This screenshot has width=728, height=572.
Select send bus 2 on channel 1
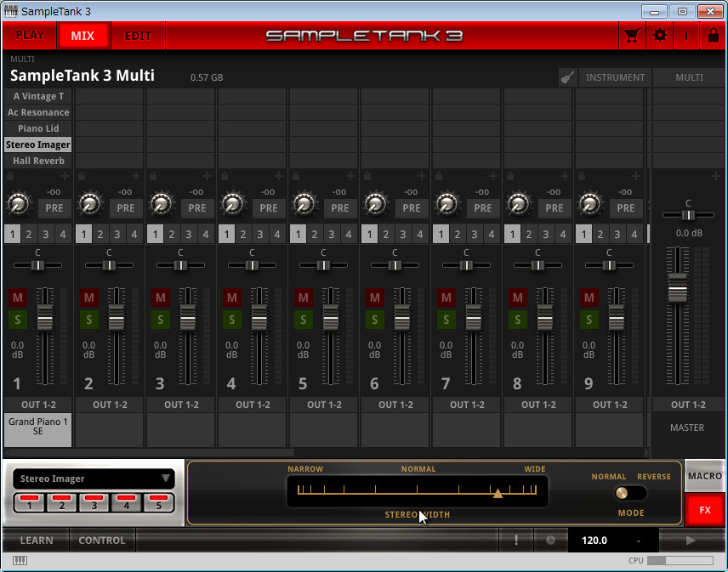pyautogui.click(x=29, y=235)
